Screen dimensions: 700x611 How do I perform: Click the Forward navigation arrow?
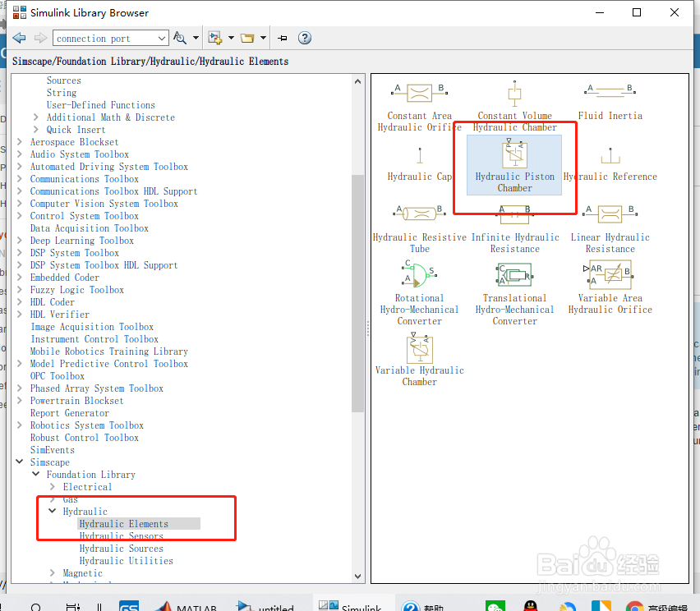point(40,38)
